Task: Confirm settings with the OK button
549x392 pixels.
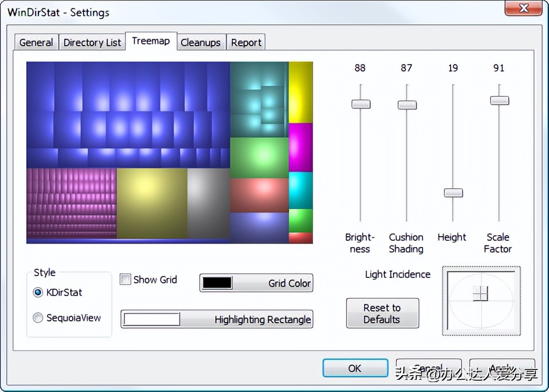Action: pos(355,368)
